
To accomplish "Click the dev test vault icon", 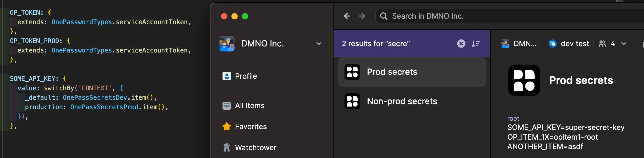I will [553, 44].
